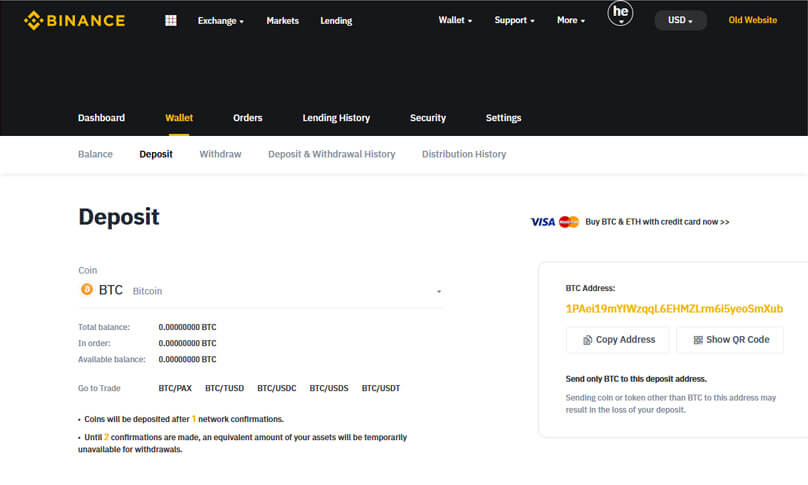Expand the More dropdown

[571, 20]
